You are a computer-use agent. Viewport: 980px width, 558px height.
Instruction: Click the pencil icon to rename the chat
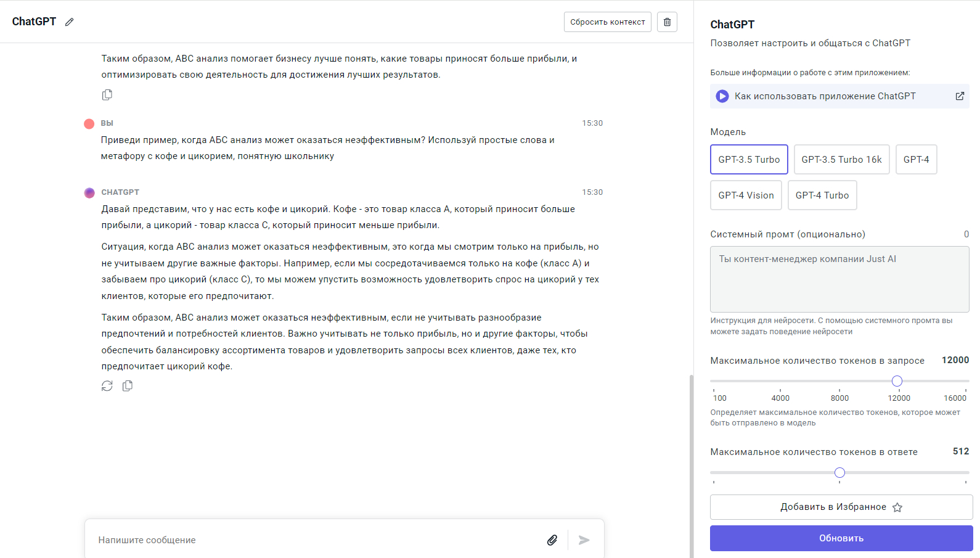click(x=70, y=22)
